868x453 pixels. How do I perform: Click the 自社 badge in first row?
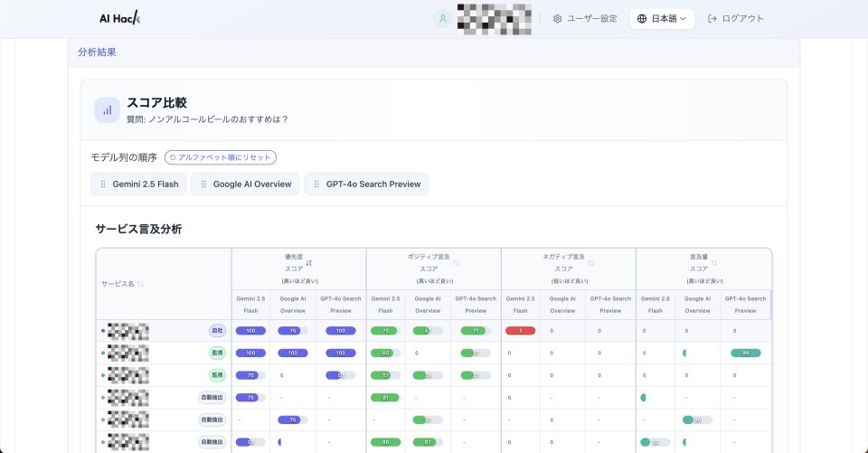(217, 331)
